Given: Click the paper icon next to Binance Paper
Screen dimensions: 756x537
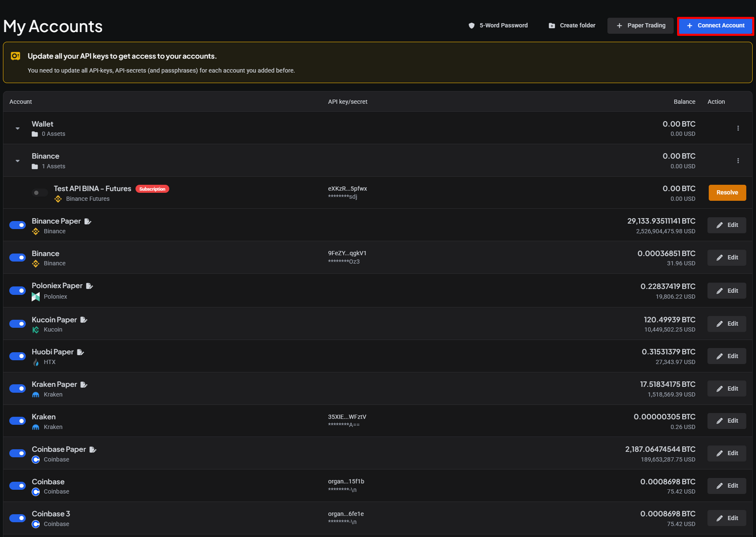Looking at the screenshot, I should pyautogui.click(x=88, y=221).
